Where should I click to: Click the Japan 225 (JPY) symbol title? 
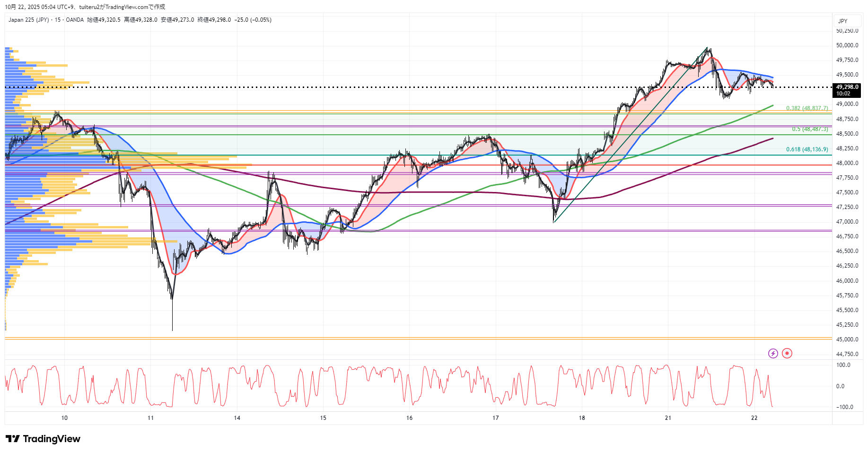(28, 20)
